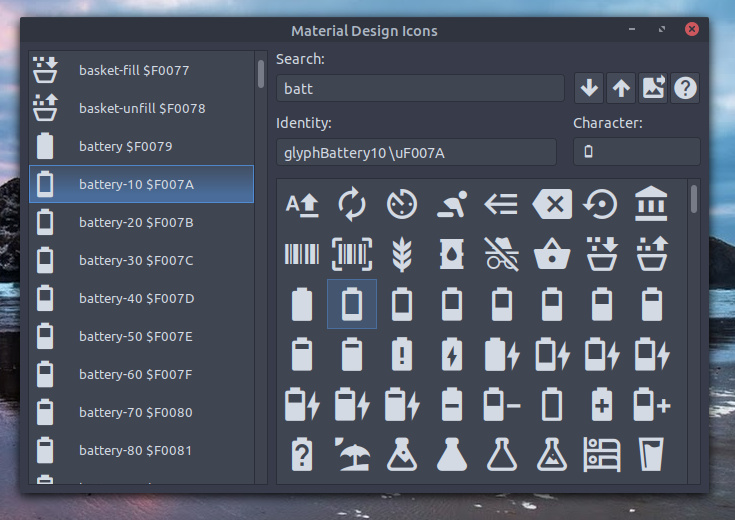Select the battery unknown question mark icon
This screenshot has height=520, width=735.
[302, 454]
